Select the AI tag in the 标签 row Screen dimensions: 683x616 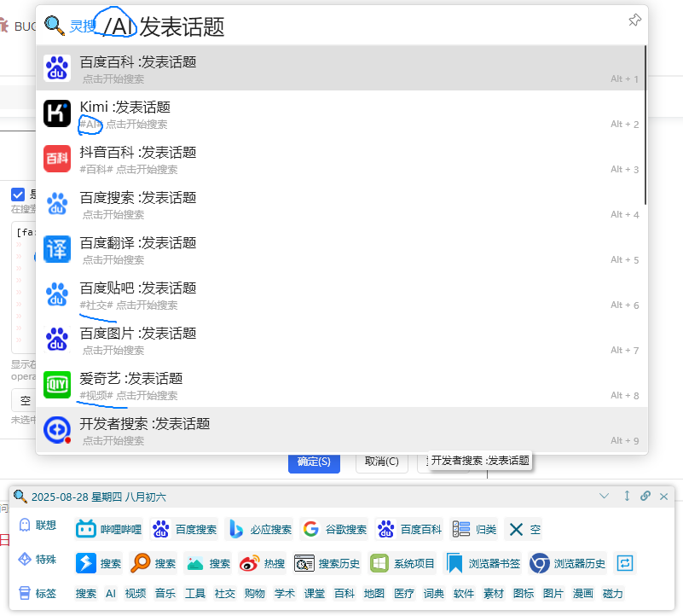[111, 593]
